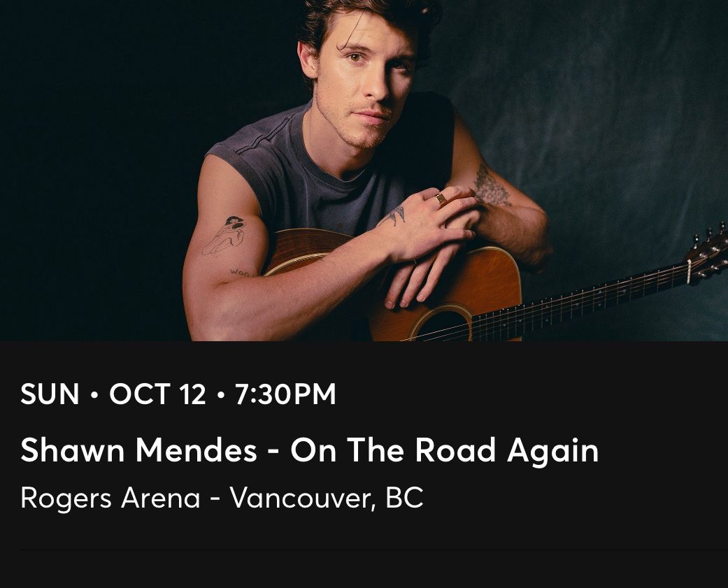Screen dimensions: 728x588
Task: Click the Rogers Arena venue name
Action: [110, 499]
